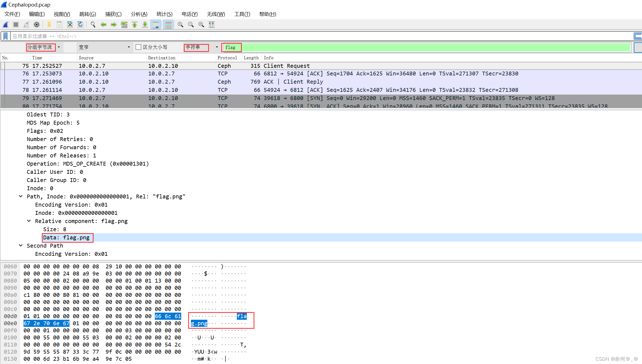642x364 pixels.
Task: Open a capture file via folder icon
Action: tap(49, 25)
